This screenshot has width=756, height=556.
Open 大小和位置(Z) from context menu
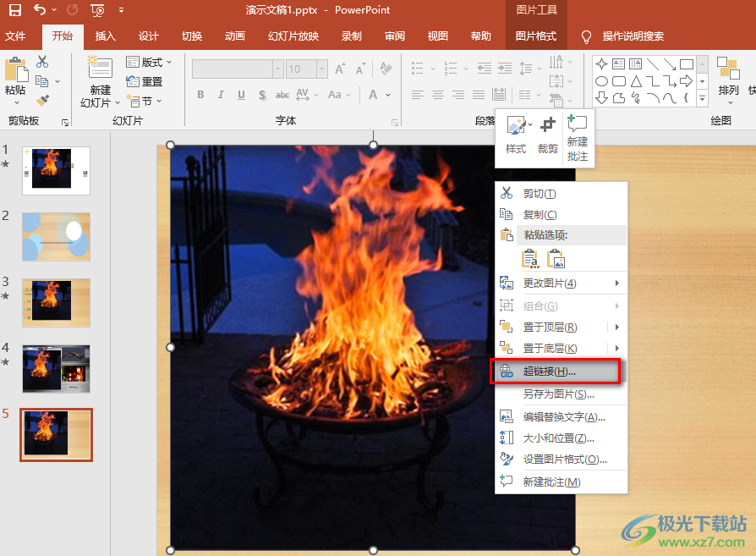tap(562, 438)
